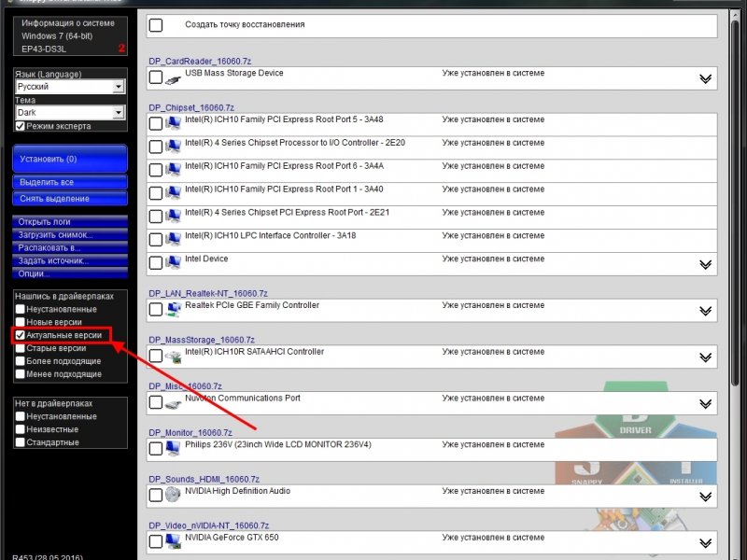Click the DP_Sounds_HDMI_16060.7z header
Viewport: 747px width, 560px height.
(204, 479)
